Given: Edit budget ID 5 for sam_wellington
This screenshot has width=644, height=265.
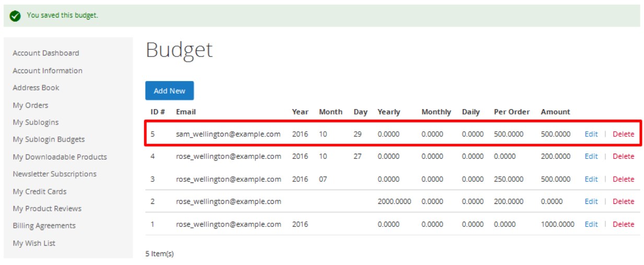Looking at the screenshot, I should (591, 134).
